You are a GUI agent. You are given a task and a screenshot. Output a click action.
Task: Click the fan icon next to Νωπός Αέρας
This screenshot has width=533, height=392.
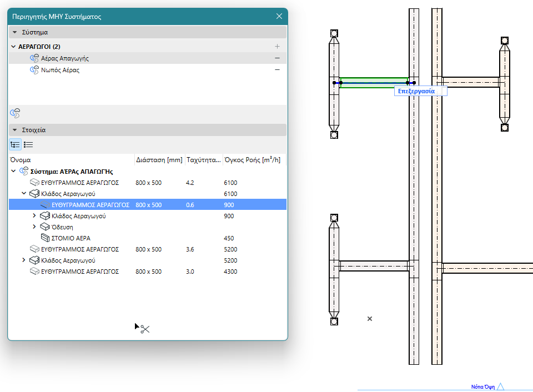tap(34, 70)
